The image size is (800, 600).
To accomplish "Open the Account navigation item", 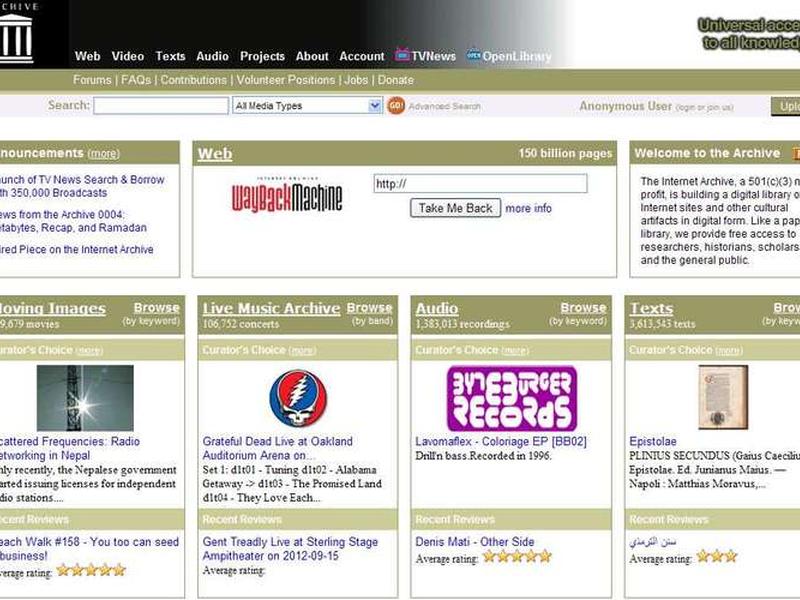I will tap(362, 56).
